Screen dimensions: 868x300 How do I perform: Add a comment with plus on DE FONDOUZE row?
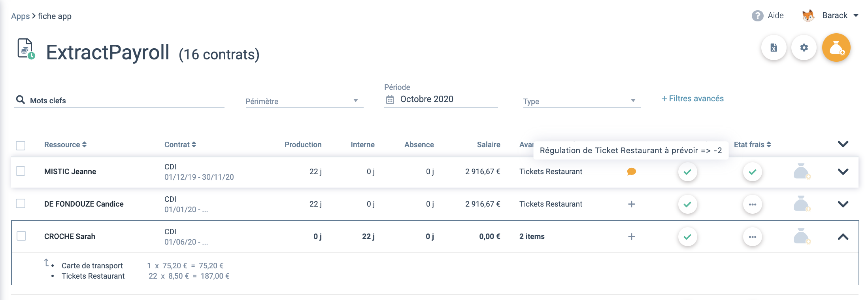coord(631,204)
